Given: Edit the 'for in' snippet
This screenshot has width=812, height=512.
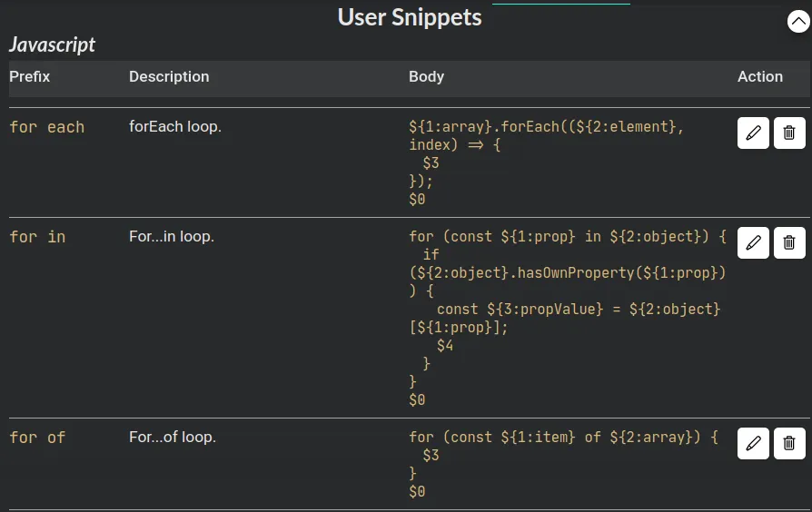Looking at the screenshot, I should point(753,242).
